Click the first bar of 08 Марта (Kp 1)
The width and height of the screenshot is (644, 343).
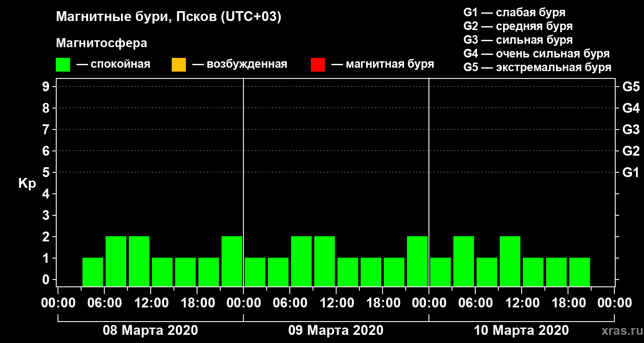click(x=93, y=272)
